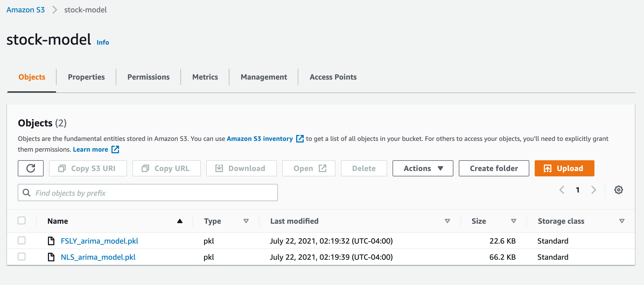The height and width of the screenshot is (285, 644).
Task: Click the Copy S3 URI button
Action: coord(88,168)
